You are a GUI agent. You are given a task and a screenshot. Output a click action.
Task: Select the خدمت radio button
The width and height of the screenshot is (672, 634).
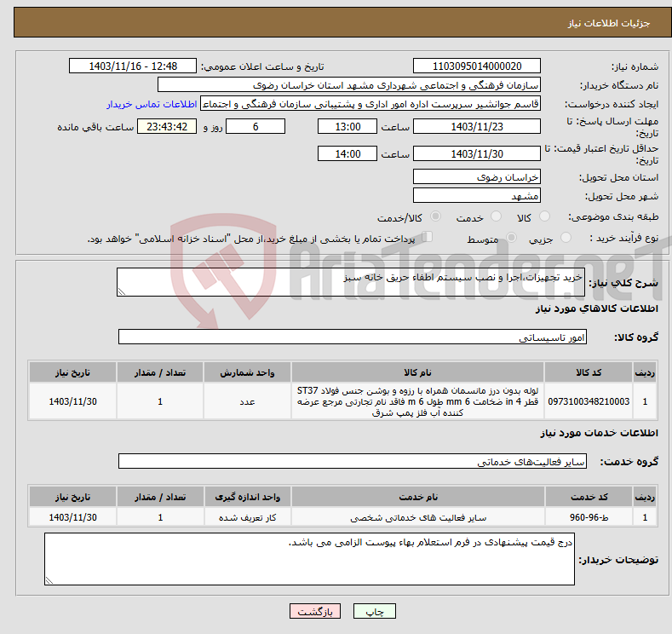point(496,216)
